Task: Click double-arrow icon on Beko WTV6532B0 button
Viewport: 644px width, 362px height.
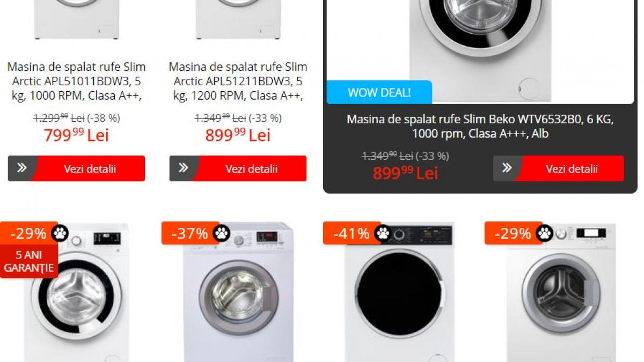Action: 507,168
